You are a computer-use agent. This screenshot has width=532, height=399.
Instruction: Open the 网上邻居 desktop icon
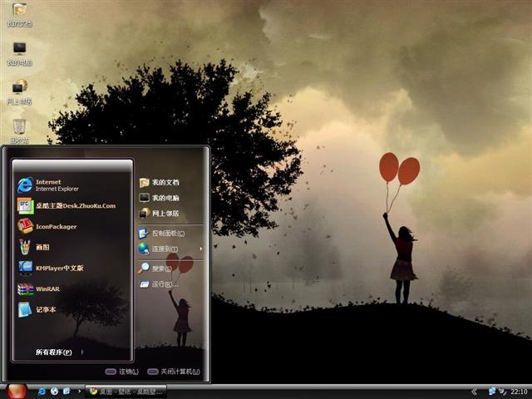click(19, 88)
